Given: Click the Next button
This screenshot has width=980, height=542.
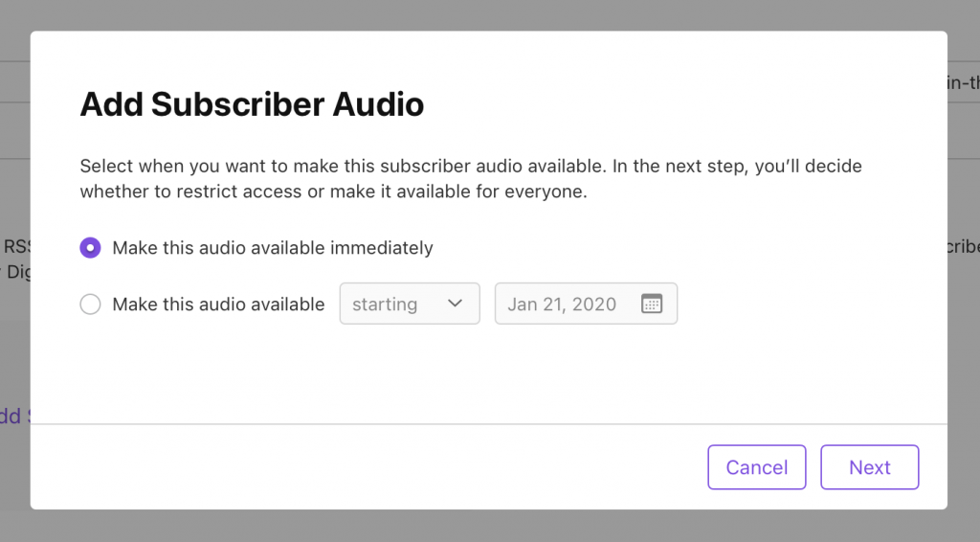Looking at the screenshot, I should point(869,467).
